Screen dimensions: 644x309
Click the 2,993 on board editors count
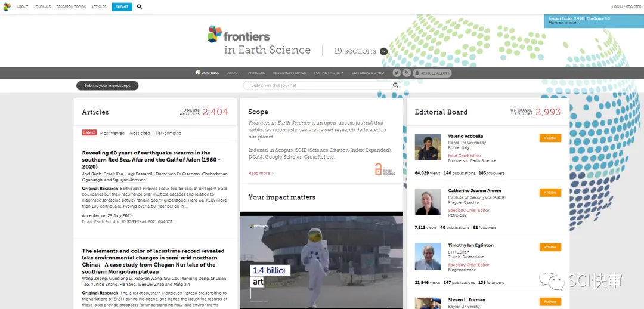548,112
